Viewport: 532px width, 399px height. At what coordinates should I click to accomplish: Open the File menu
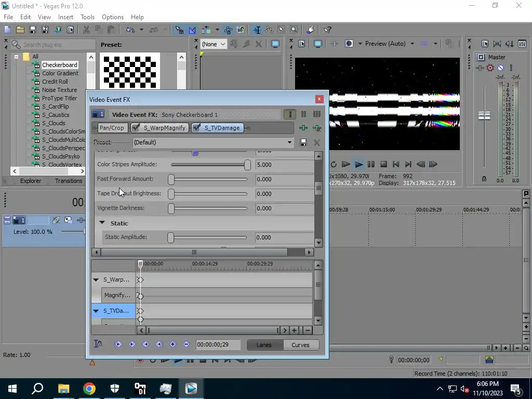pyautogui.click(x=8, y=17)
